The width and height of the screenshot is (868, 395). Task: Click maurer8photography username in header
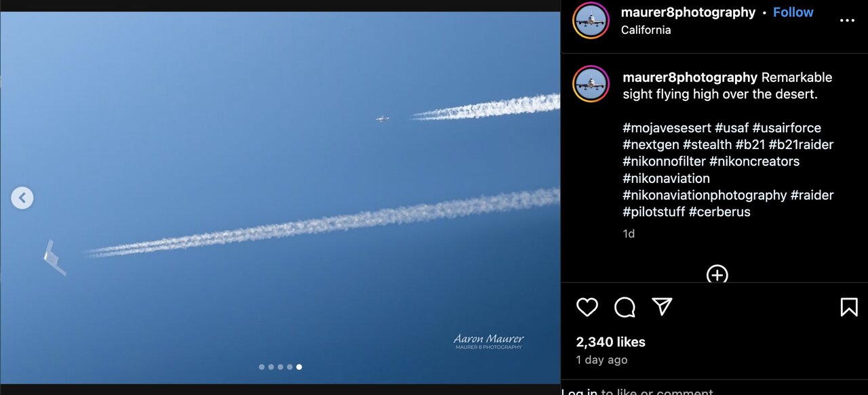(x=688, y=12)
